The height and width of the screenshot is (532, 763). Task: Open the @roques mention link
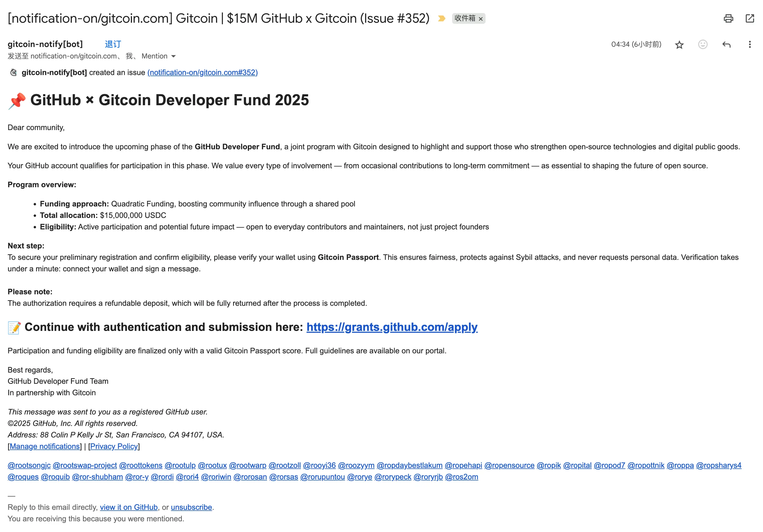[x=23, y=477]
